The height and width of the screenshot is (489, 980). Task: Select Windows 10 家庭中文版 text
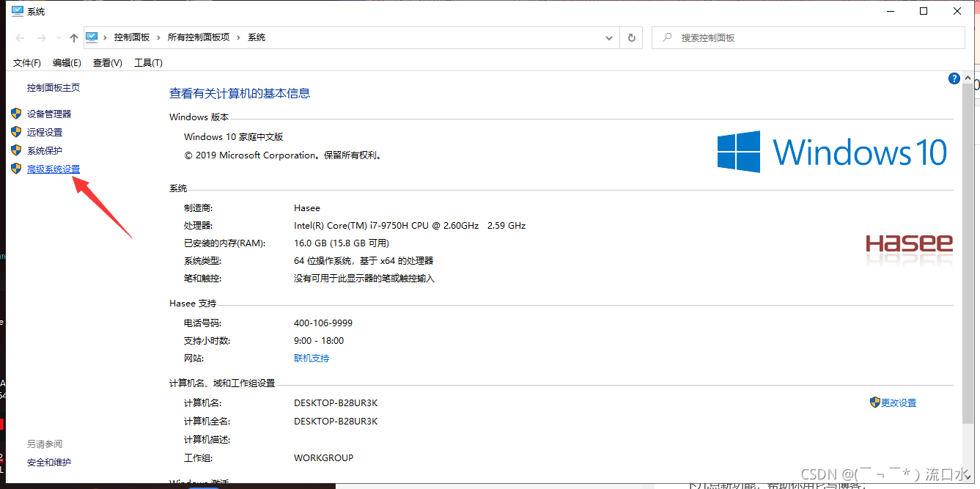coord(233,137)
